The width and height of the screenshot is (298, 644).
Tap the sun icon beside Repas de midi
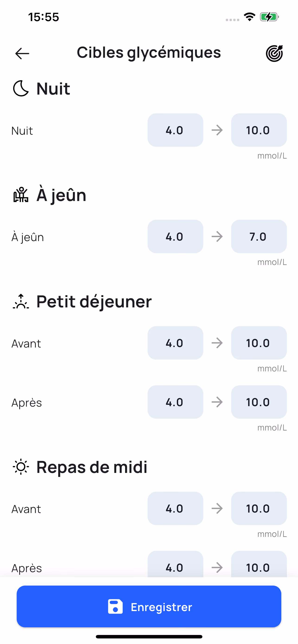pos(21,467)
